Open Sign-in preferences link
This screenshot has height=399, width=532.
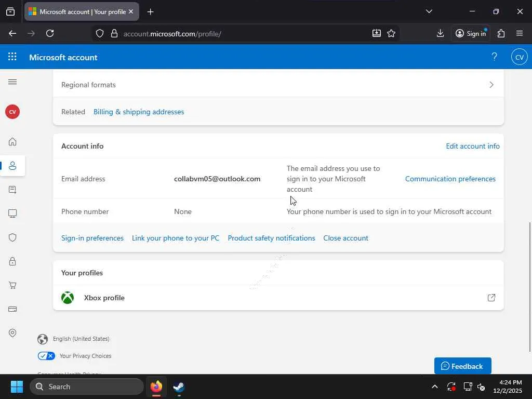coord(92,238)
